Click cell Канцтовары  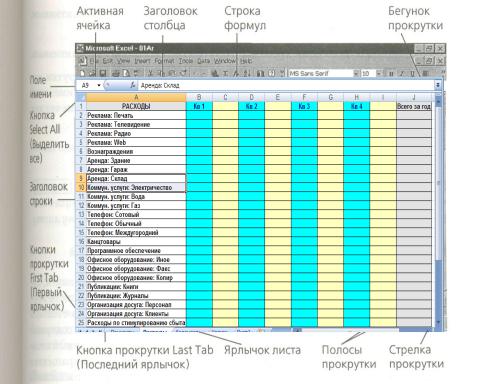[136, 241]
